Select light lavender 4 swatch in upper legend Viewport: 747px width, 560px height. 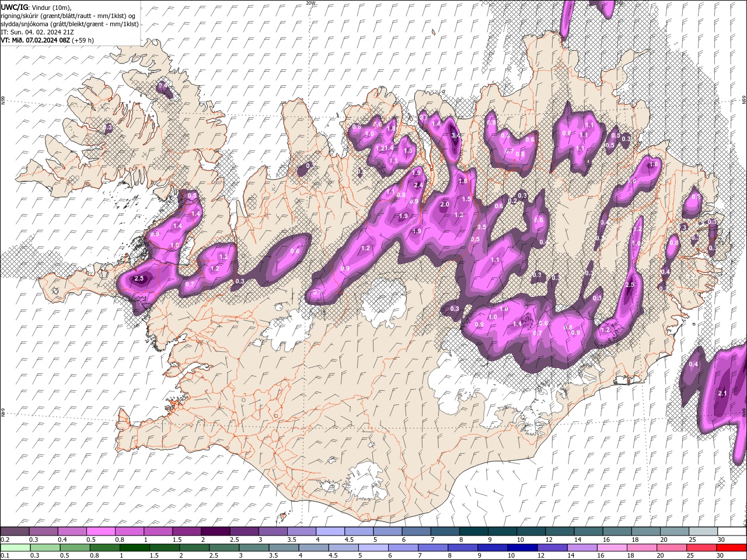[x=330, y=531]
